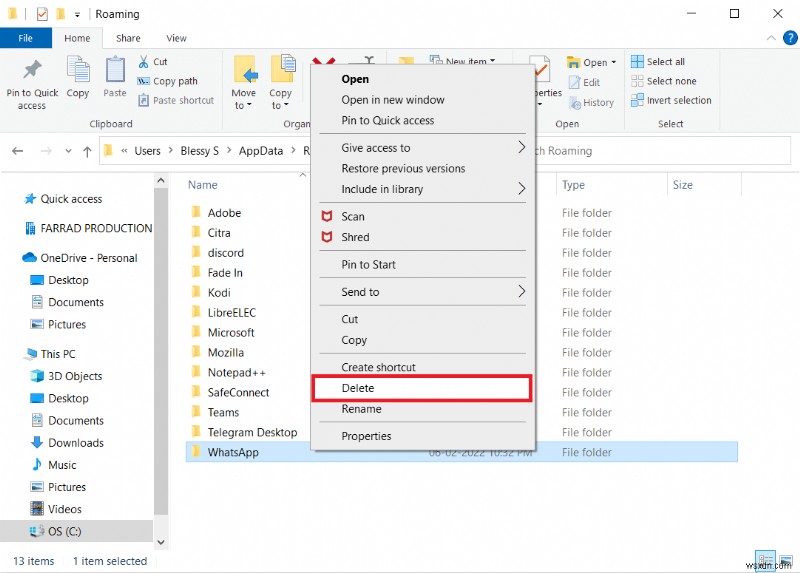Click Copy path in Clipboard group
Screen dimensions: 800x573
167,81
